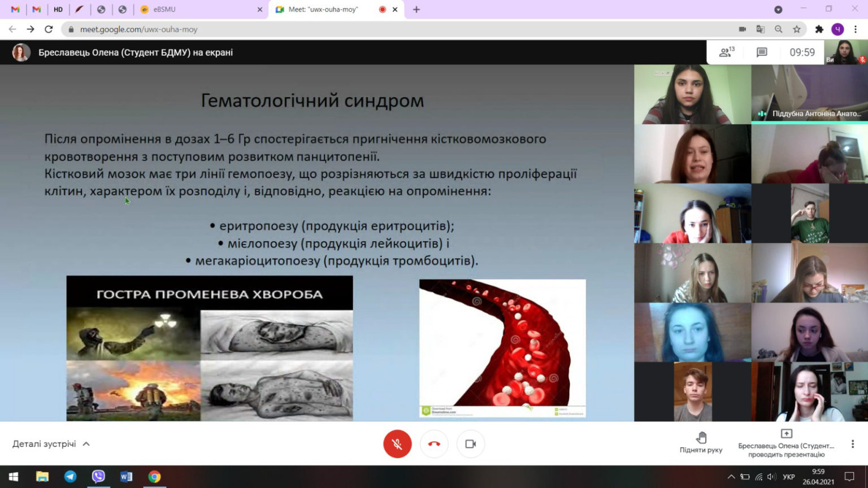Show hidden system tray icons
Viewport: 868px width, 488px height.
[731, 477]
